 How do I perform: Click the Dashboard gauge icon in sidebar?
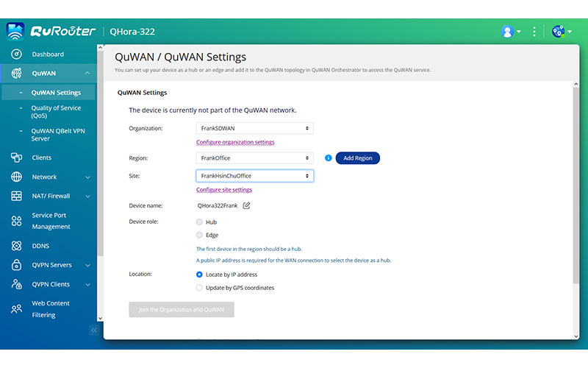tap(16, 54)
